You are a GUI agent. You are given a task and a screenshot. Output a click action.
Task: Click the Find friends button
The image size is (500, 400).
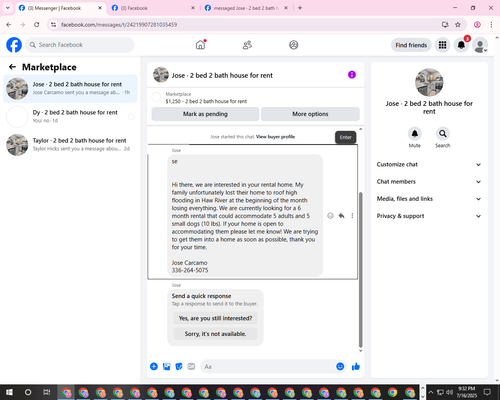pyautogui.click(x=411, y=45)
